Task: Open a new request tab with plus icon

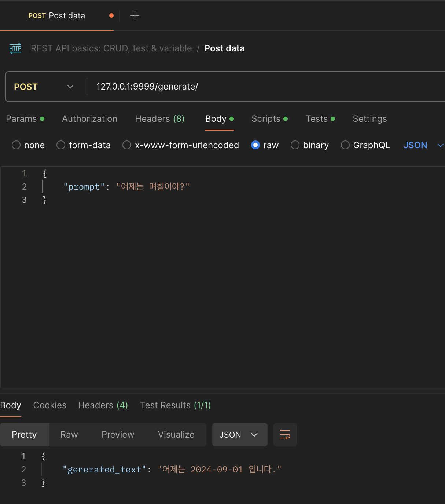Action: 135,15
